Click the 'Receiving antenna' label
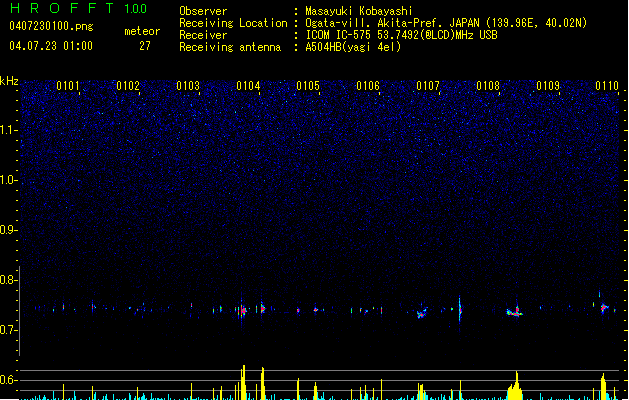Image resolution: width=629 pixels, height=400 pixels. point(230,47)
